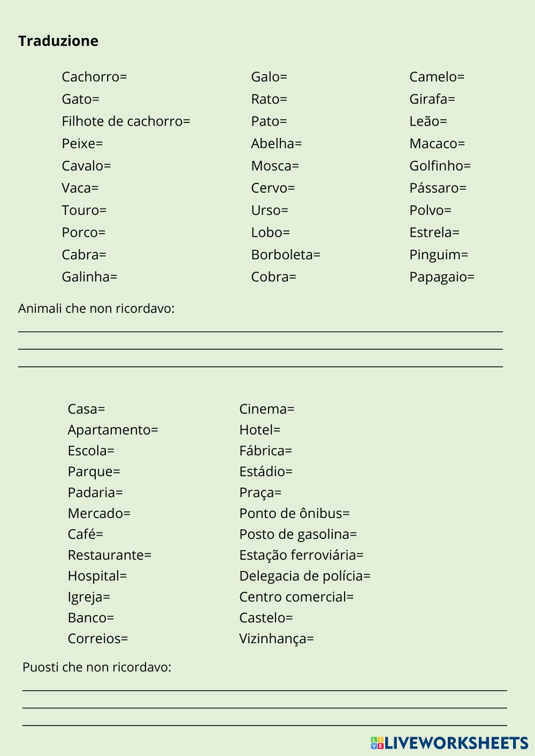Click the Estação ferroviária= item

point(301,555)
